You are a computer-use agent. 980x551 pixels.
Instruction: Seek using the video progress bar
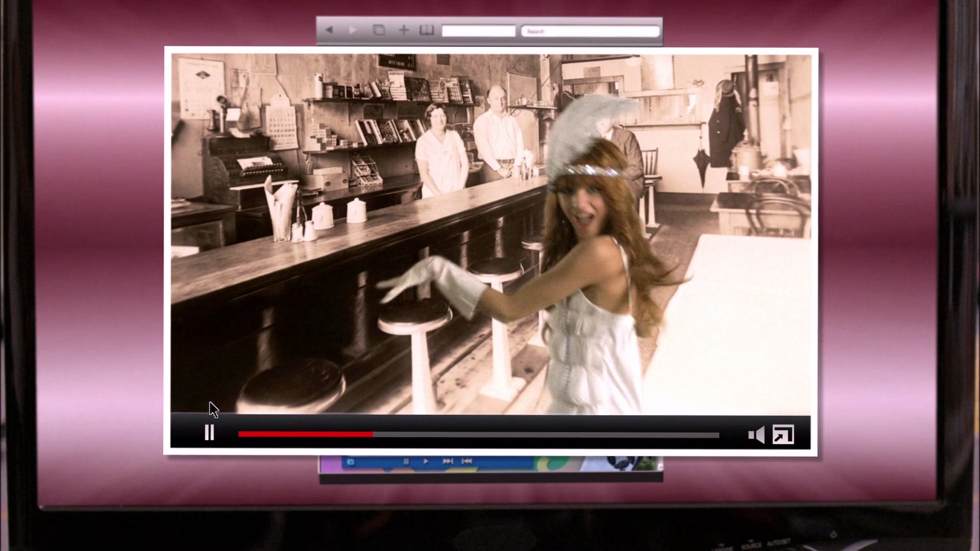point(479,435)
